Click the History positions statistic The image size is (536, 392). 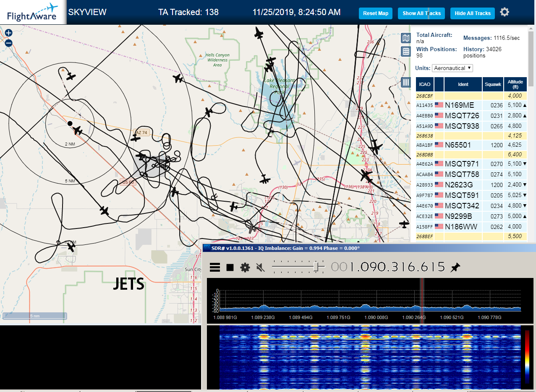482,52
